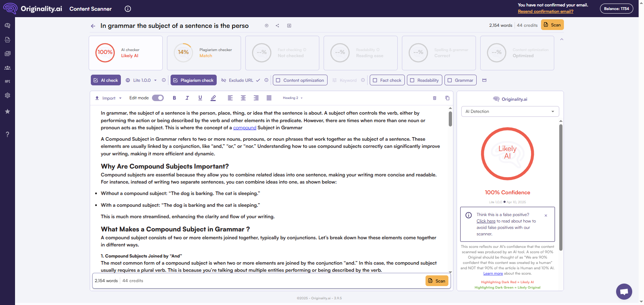The image size is (644, 305).
Task: Click the Balance: 1734 button
Action: pos(616,9)
